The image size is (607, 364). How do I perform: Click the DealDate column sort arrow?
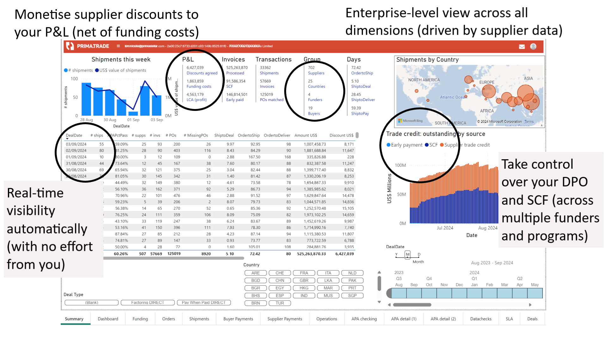[x=67, y=139]
